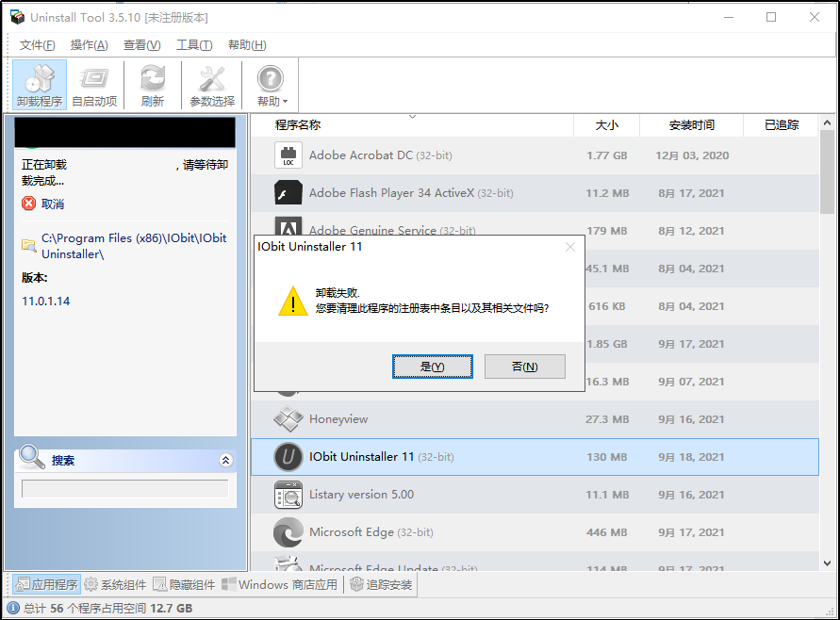This screenshot has height=620, width=840.
Task: Click the 已追踪 column header
Action: pos(781,124)
